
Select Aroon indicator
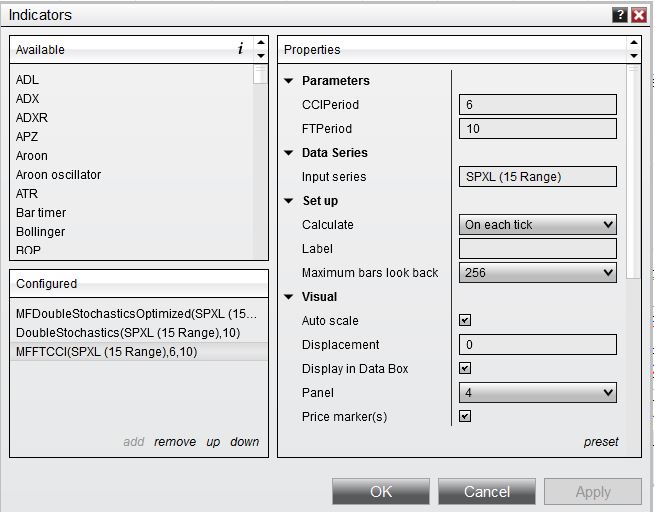pos(32,156)
